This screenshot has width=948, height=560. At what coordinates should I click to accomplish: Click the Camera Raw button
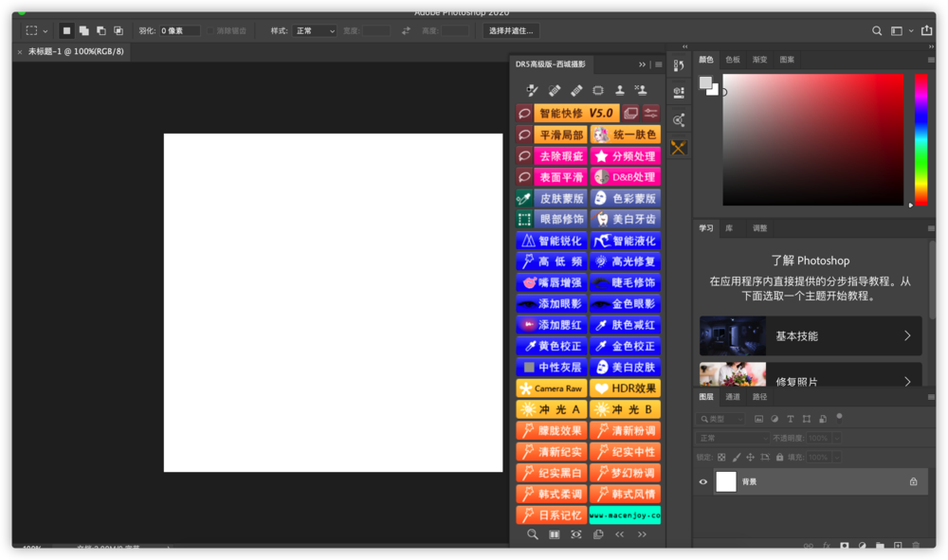point(552,388)
